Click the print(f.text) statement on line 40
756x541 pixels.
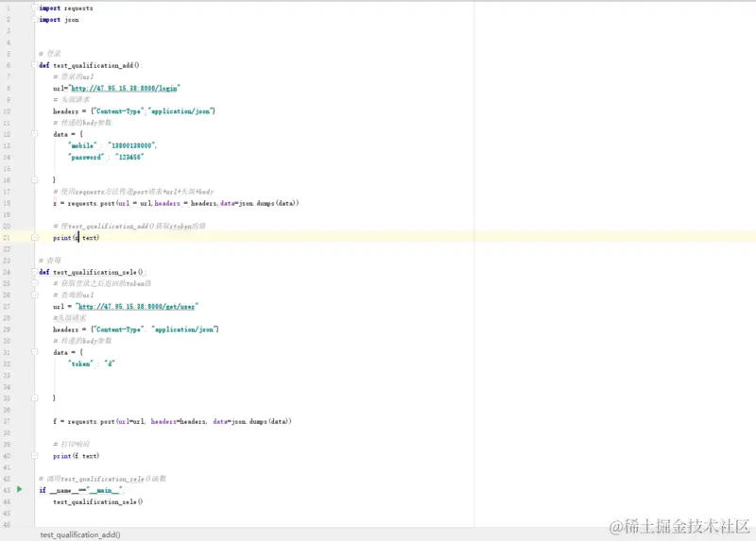click(x=77, y=456)
